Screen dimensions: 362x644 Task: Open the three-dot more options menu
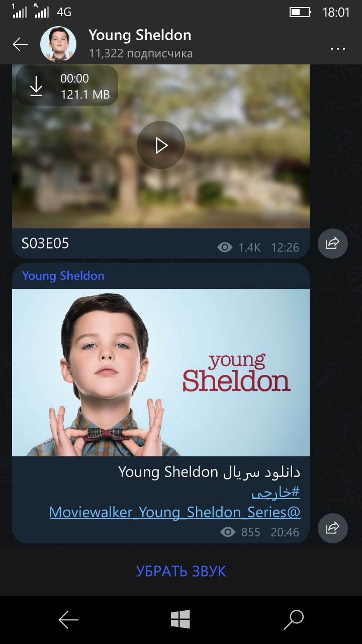(338, 49)
